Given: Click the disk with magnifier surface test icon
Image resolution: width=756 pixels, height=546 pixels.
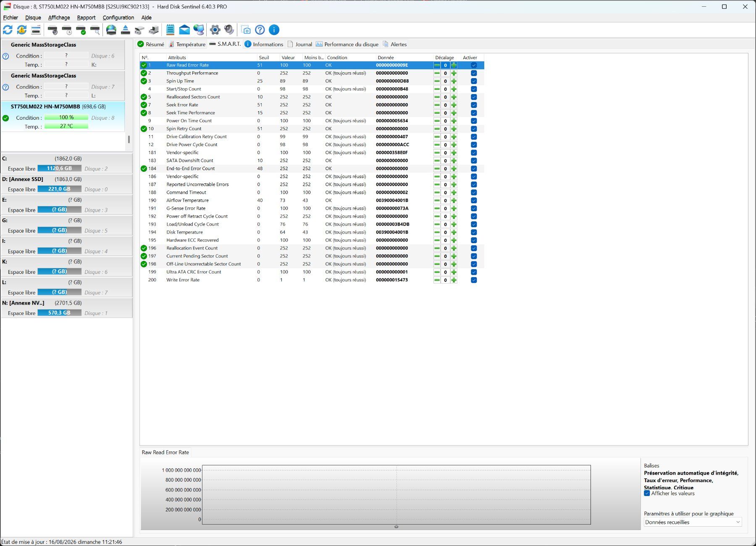Looking at the screenshot, I should click(95, 30).
